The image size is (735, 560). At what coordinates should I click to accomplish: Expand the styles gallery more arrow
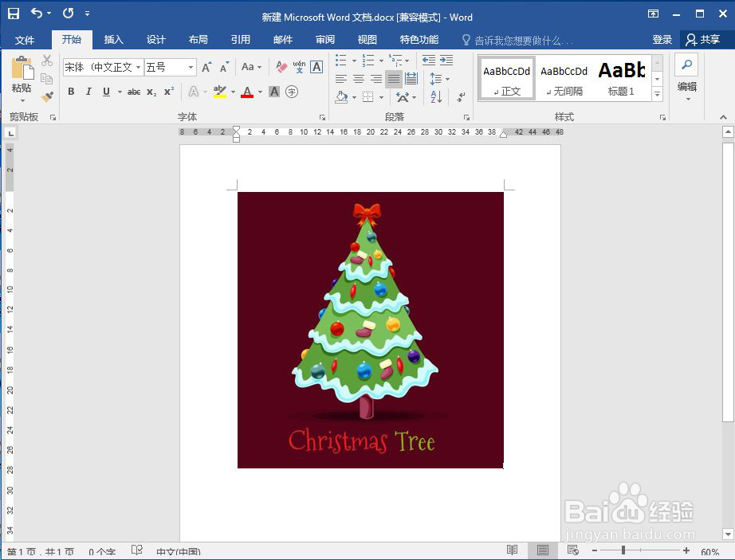point(657,94)
